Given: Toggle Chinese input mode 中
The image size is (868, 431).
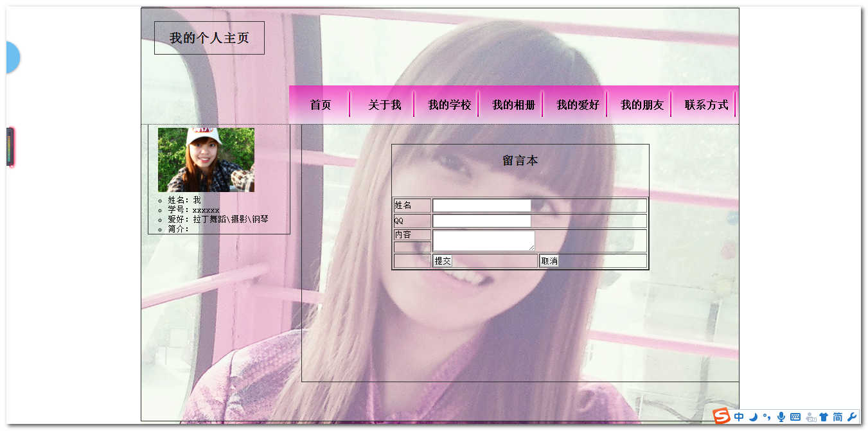Looking at the screenshot, I should point(739,417).
